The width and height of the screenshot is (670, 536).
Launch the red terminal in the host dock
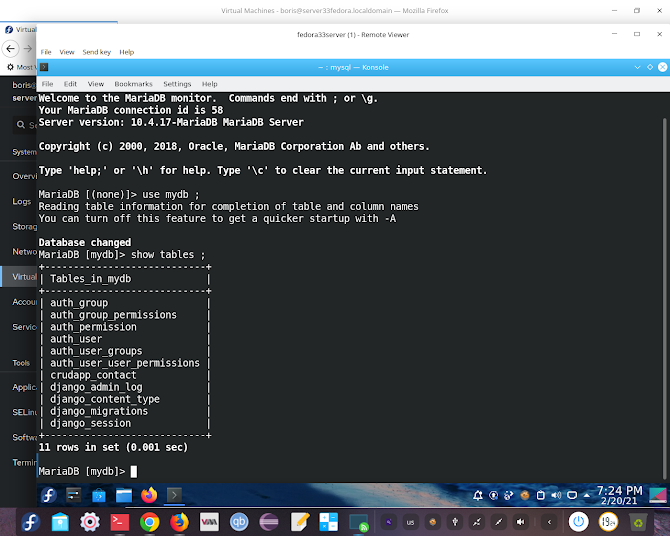click(120, 522)
